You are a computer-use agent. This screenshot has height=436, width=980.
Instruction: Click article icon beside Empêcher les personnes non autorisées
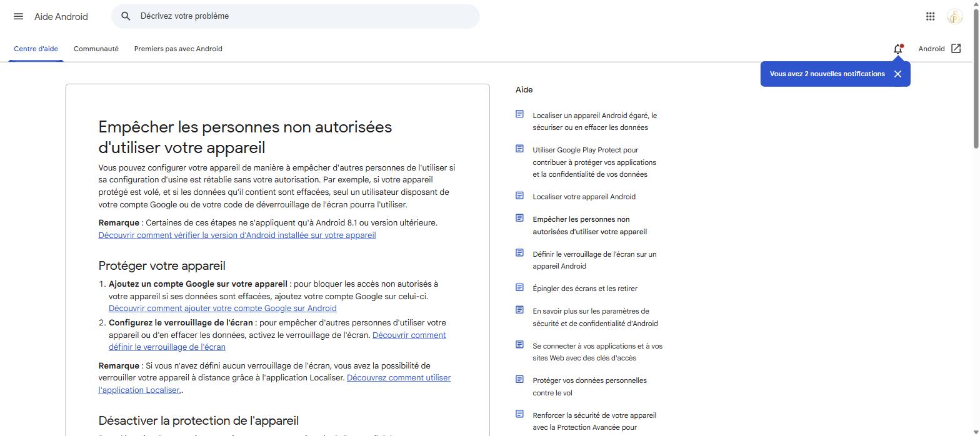(x=519, y=218)
